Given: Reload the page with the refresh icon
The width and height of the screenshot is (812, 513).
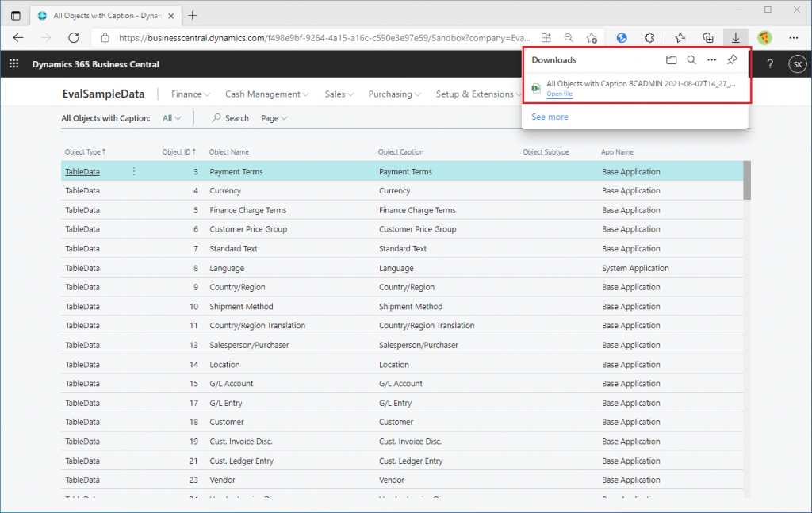Looking at the screenshot, I should [x=74, y=37].
